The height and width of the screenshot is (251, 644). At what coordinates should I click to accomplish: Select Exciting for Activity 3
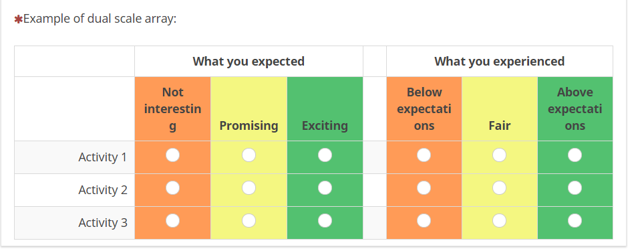pyautogui.click(x=325, y=221)
